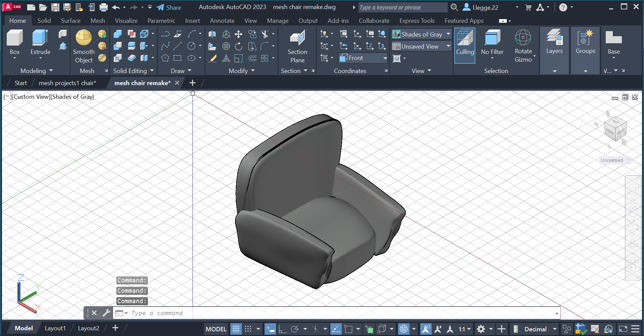
Task: Open the Front UCS dropdown
Action: pyautogui.click(x=363, y=58)
